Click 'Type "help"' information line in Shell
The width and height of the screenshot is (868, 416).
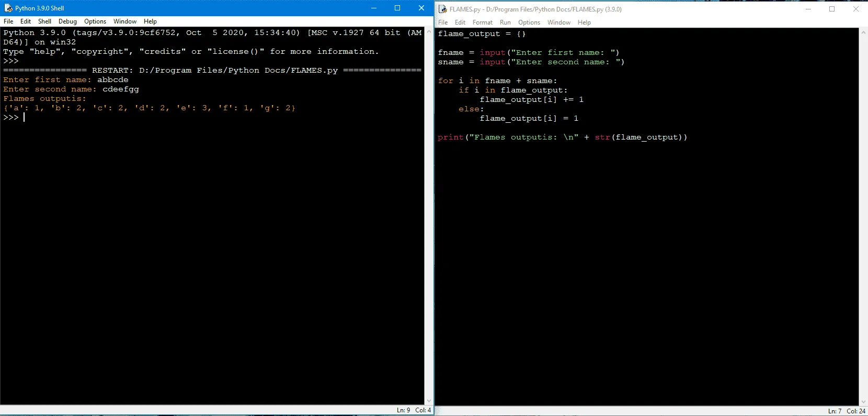(x=191, y=51)
